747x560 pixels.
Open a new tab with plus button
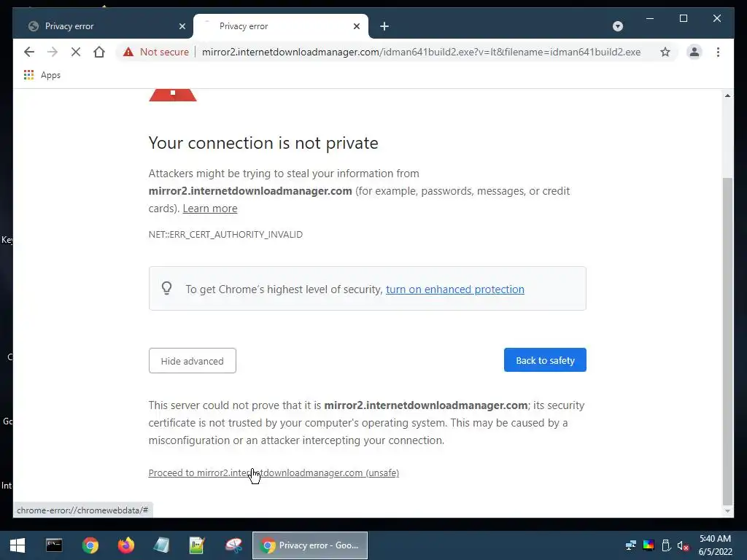pyautogui.click(x=384, y=26)
